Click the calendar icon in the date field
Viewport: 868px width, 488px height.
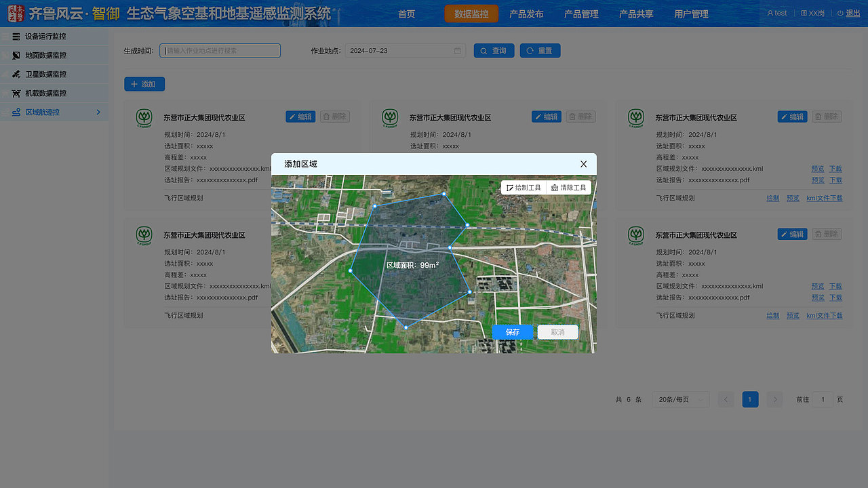[x=458, y=51]
